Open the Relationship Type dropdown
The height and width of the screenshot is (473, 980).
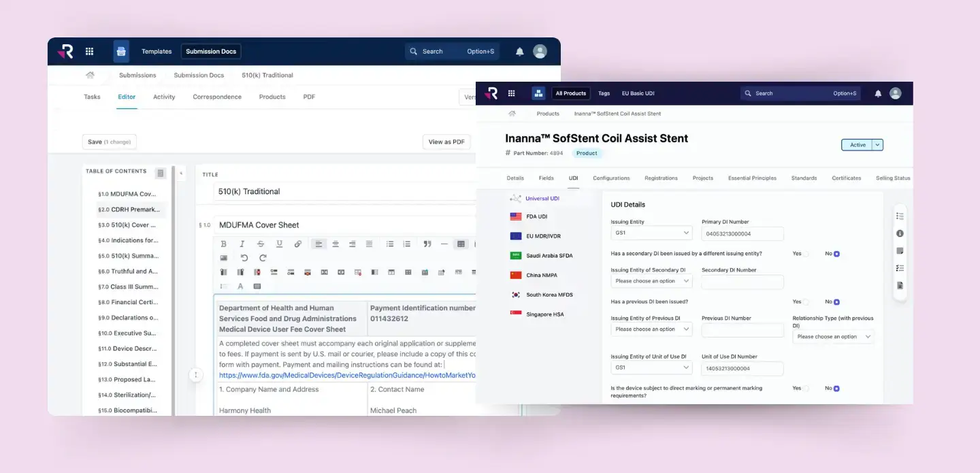(833, 336)
